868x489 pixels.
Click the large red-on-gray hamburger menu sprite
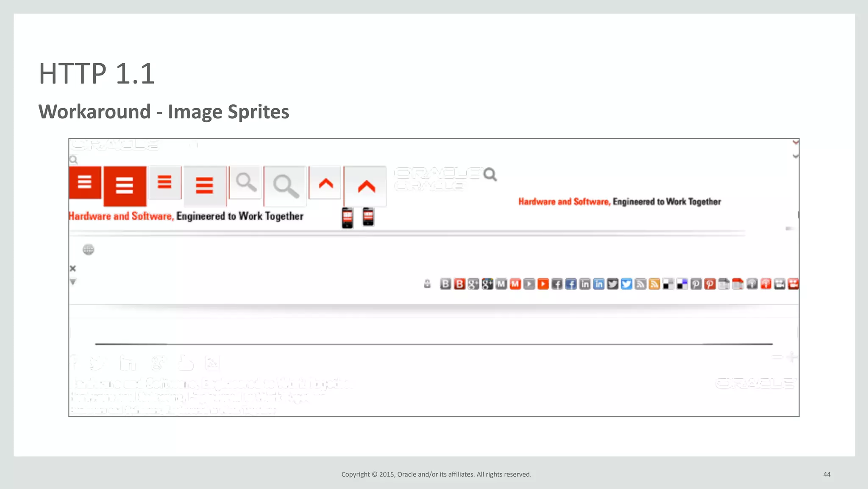click(205, 186)
